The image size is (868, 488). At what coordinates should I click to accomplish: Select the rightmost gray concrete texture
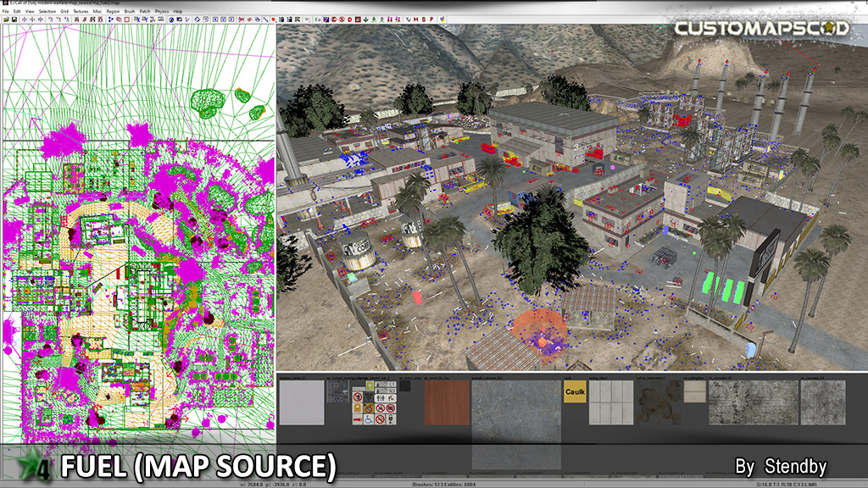[823, 402]
